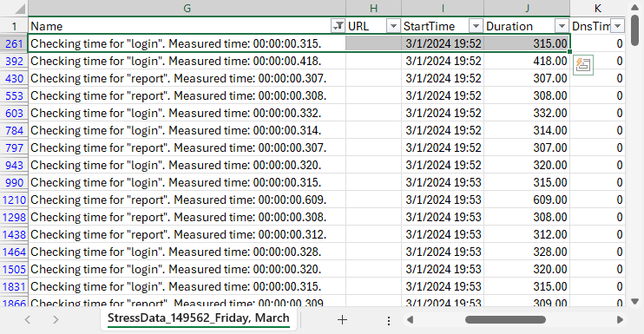Open the sheet tab options vertical dots
Image resolution: width=644 pixels, height=334 pixels.
[389, 320]
